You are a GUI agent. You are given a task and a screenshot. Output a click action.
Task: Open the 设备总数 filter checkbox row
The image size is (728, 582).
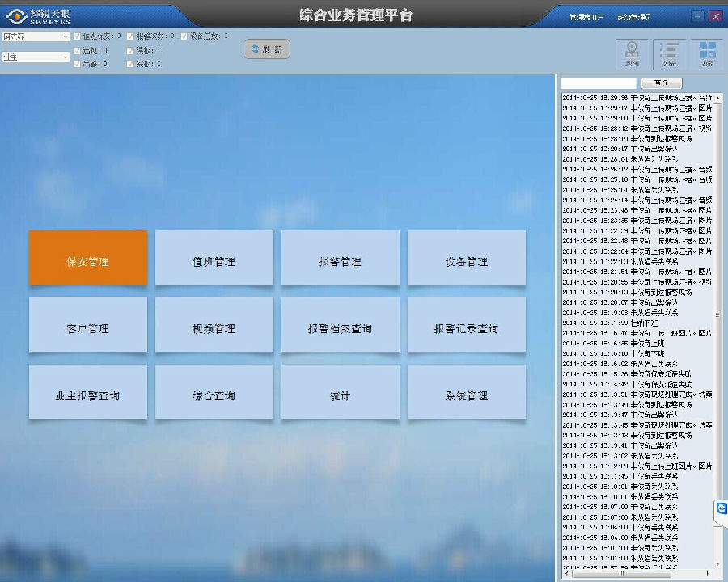pos(183,36)
